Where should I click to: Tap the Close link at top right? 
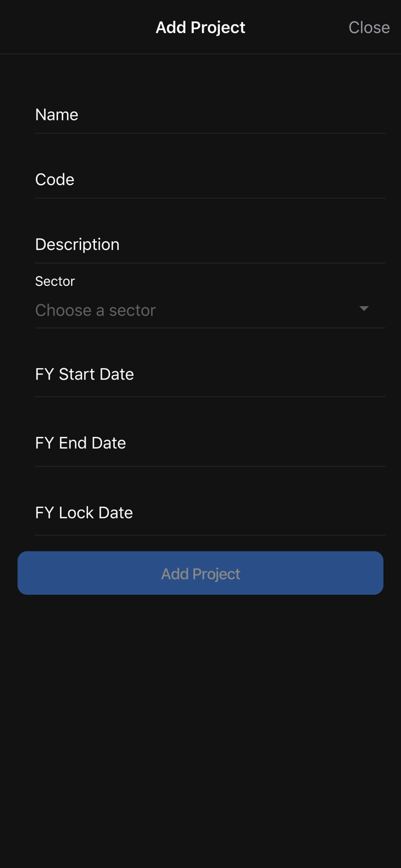click(x=369, y=27)
